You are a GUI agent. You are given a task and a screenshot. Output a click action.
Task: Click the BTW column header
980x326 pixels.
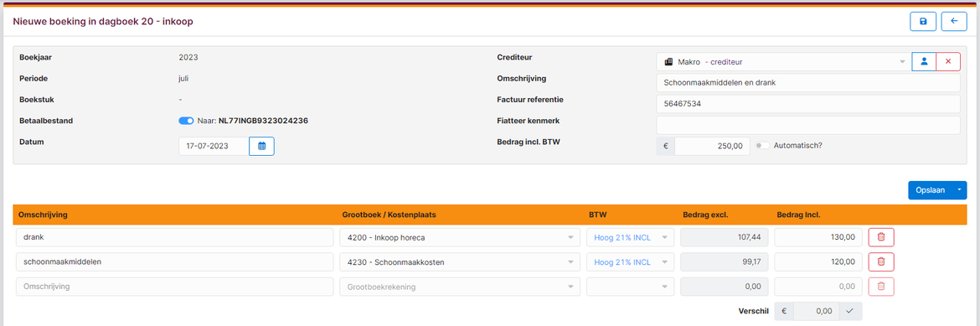pos(597,215)
